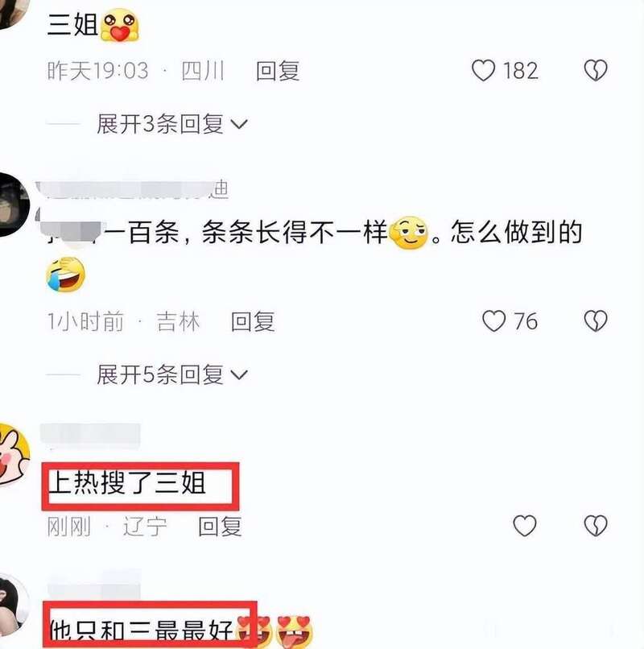The image size is (644, 649).
Task: Dislike the 三姐 comment from 四川
Action: [x=596, y=70]
